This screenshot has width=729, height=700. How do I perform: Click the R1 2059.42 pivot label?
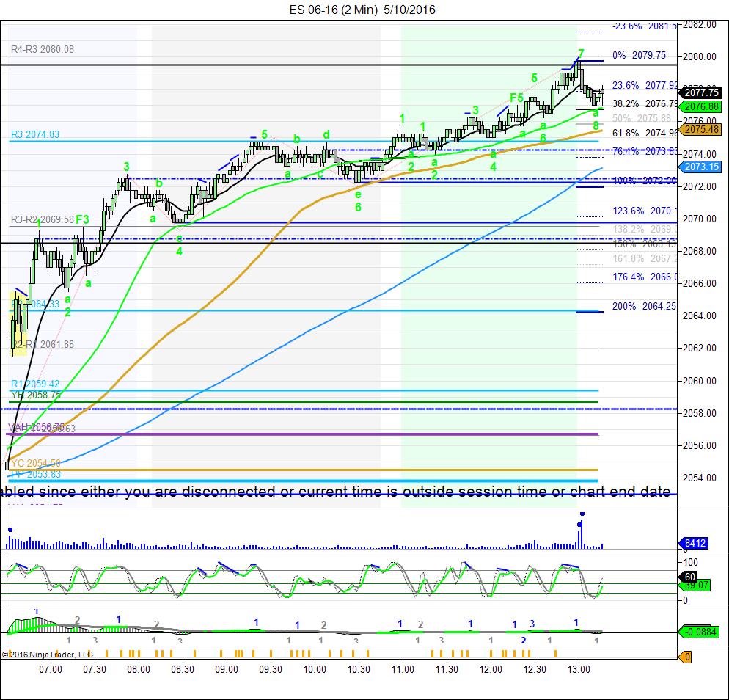(35, 384)
